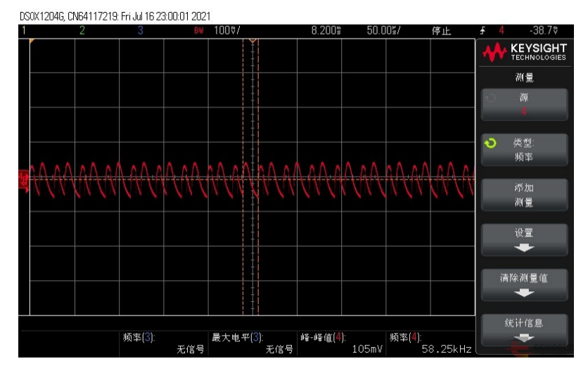
Task: Click the channel 4 ground level marker
Action: [x=24, y=179]
